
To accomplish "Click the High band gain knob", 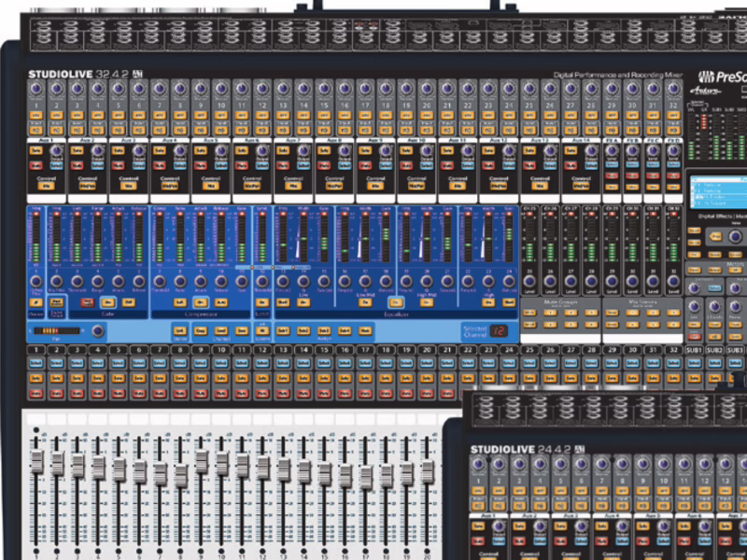I will [x=509, y=281].
